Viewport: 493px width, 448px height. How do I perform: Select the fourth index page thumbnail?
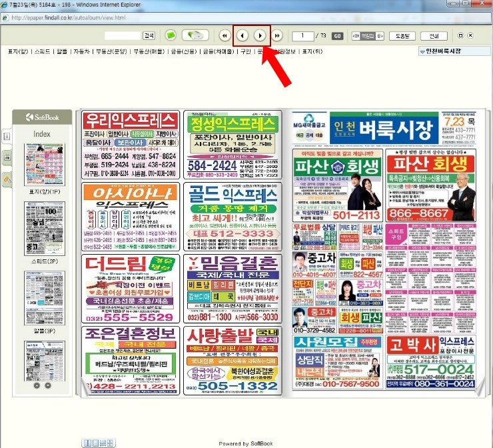pyautogui.click(x=45, y=361)
